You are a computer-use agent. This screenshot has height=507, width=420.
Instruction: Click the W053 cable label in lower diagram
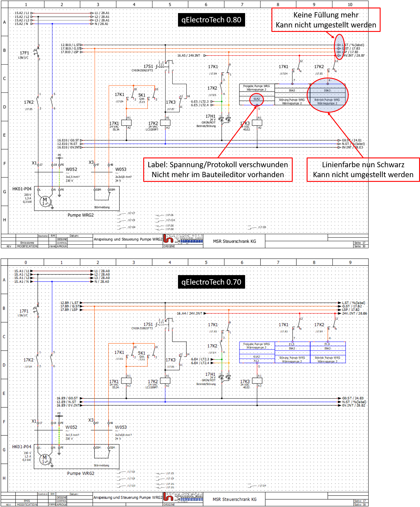(x=121, y=427)
